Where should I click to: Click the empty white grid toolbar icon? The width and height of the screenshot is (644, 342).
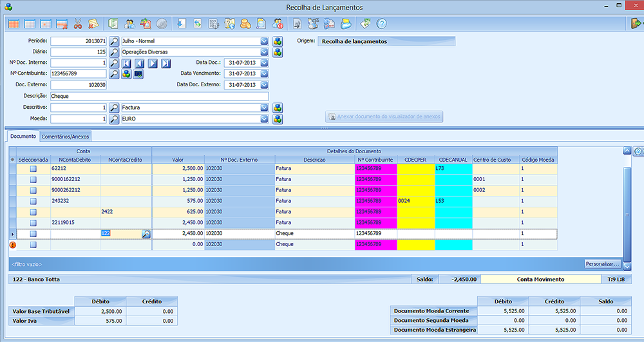[x=30, y=24]
